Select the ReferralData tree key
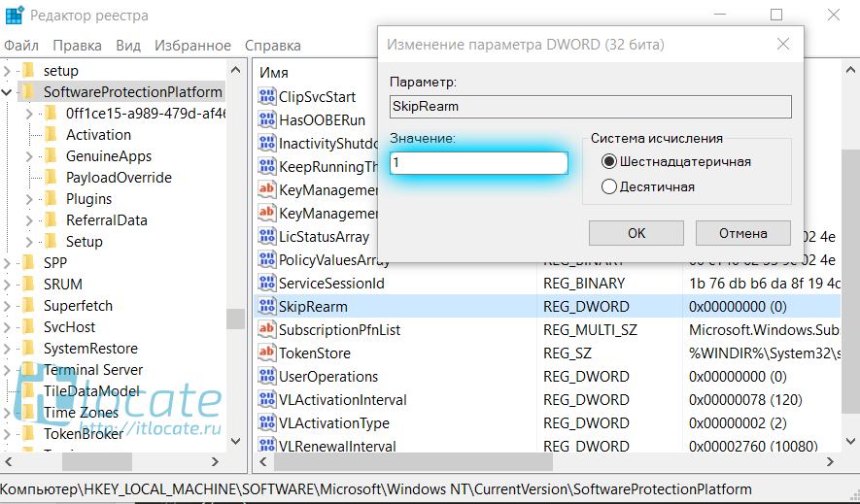 106,220
